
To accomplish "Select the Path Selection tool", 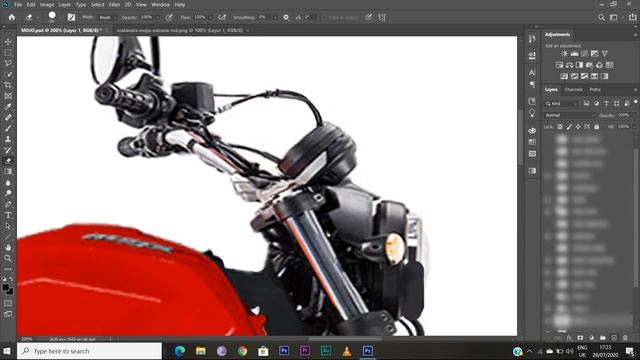I will tap(8, 226).
